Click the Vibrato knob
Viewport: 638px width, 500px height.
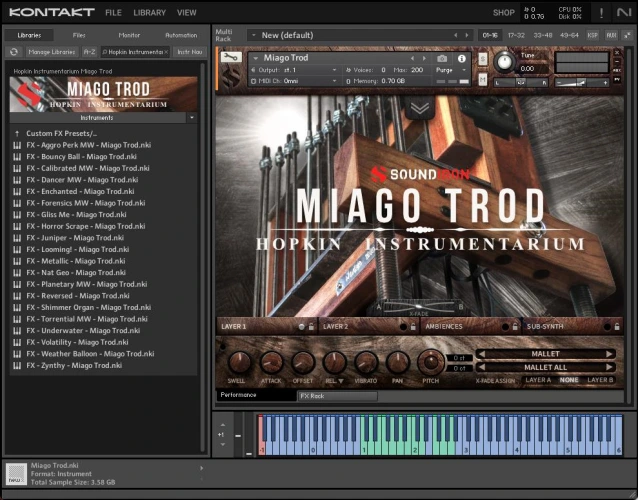[367, 363]
